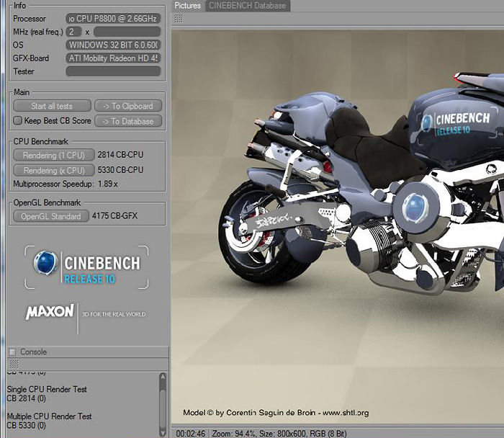
Task: Click the CB 2814 (0) console line
Action: 27,398
